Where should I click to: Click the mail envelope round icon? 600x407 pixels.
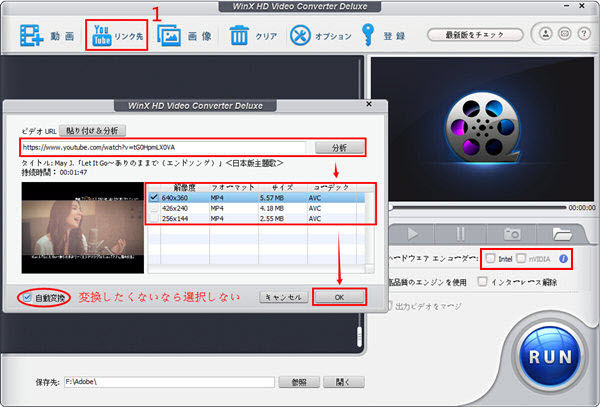click(x=565, y=34)
